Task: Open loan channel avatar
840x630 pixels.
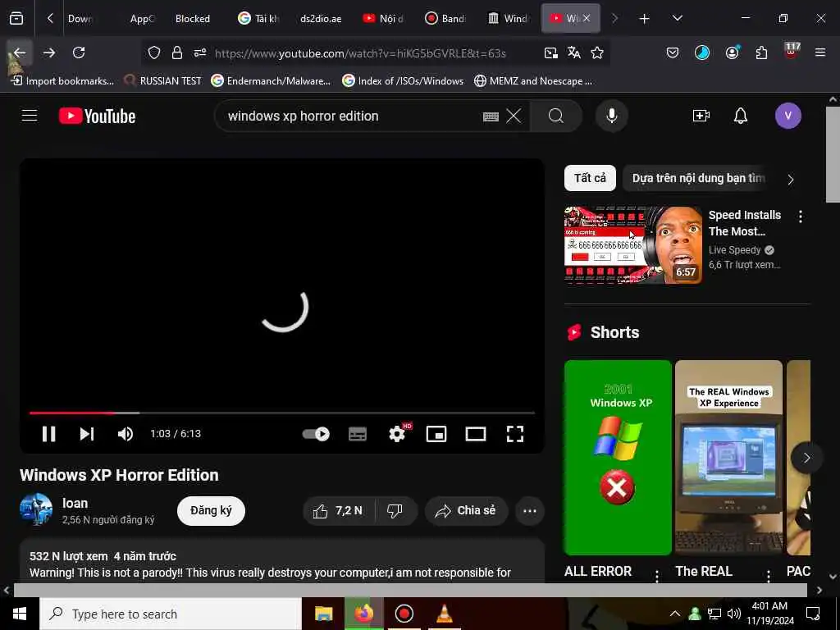Action: (x=36, y=509)
